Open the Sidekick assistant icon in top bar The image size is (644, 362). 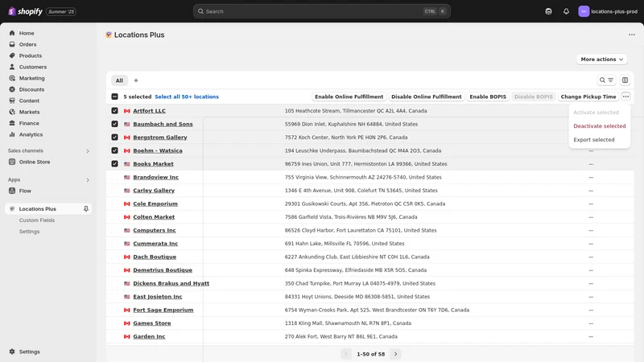(548, 11)
